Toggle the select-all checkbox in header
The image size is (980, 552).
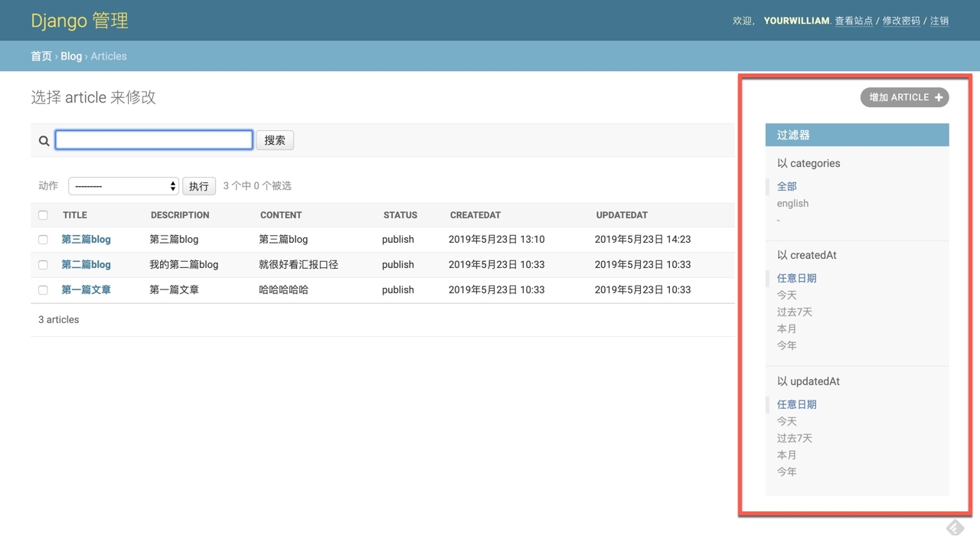43,215
